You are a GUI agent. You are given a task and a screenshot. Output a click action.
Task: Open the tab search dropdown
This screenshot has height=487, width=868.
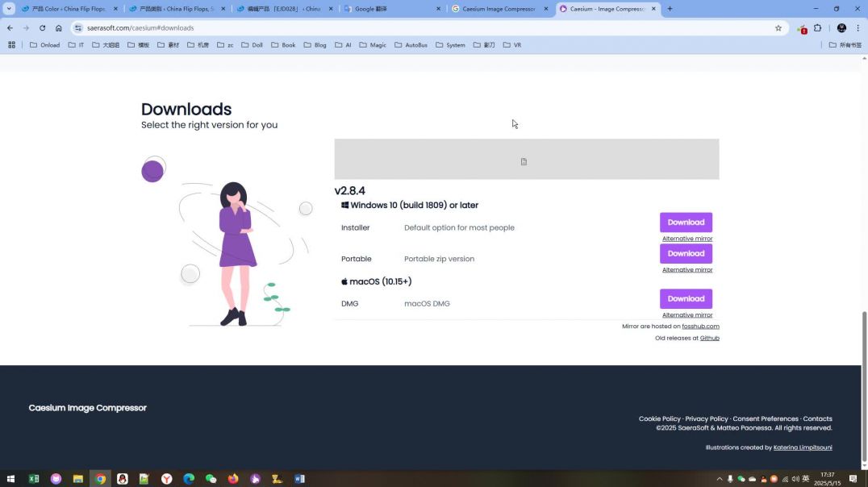[9, 9]
